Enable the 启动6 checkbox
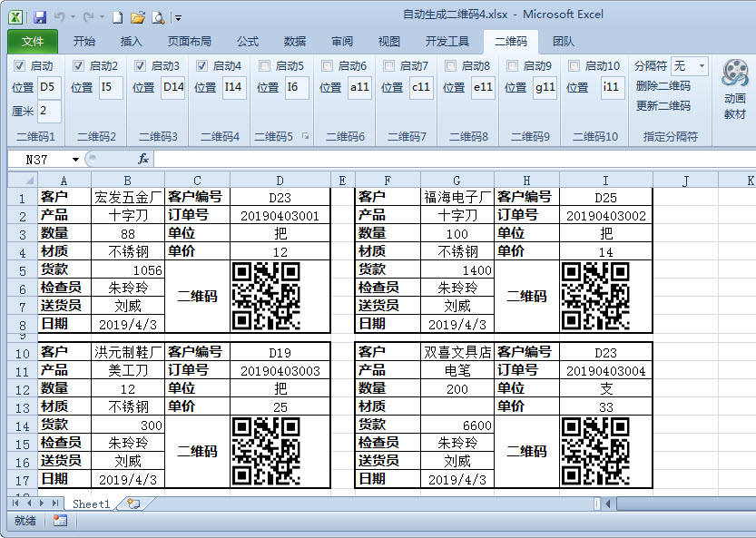Image resolution: width=756 pixels, height=538 pixels. 327,66
